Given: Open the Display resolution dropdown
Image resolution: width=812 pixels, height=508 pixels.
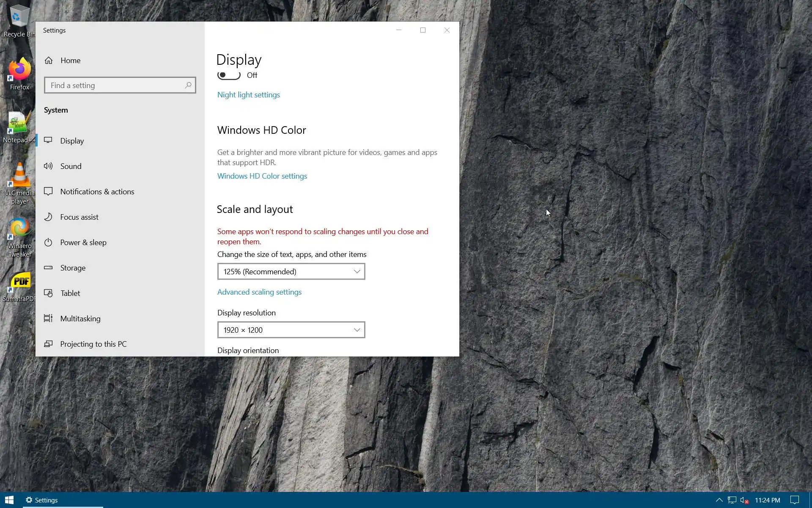Looking at the screenshot, I should tap(291, 330).
